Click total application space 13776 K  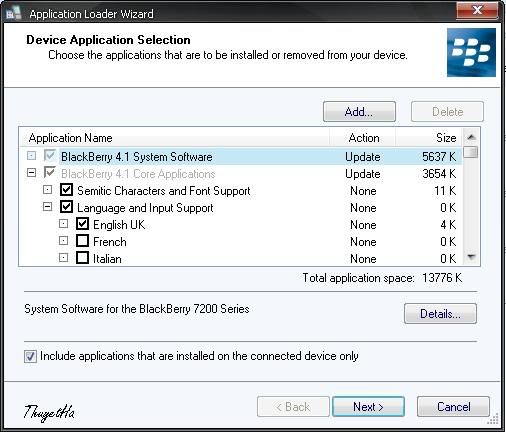[x=442, y=278]
